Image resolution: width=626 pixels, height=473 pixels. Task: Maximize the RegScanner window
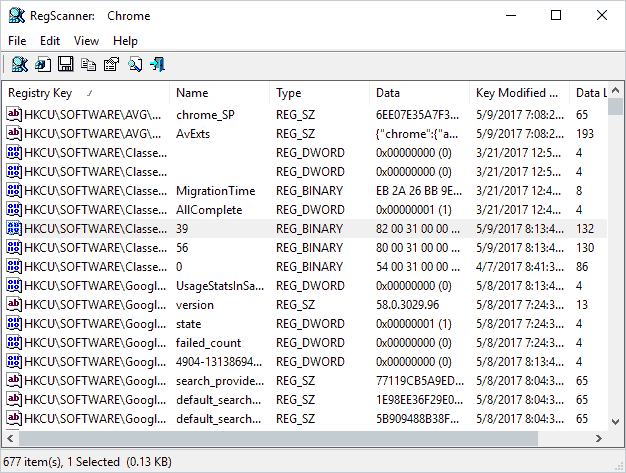556,16
